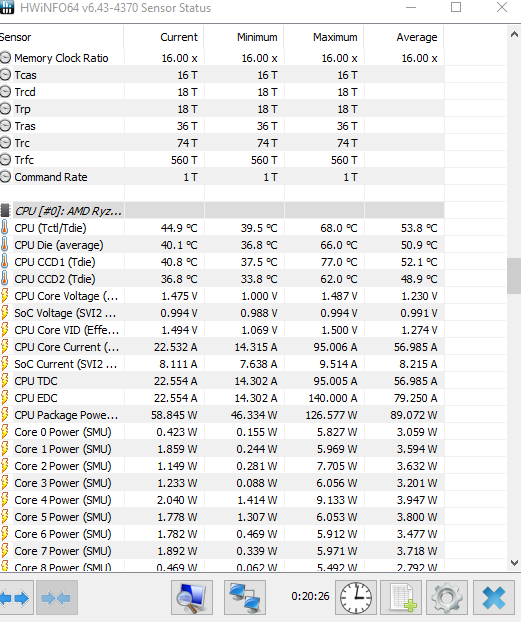Click the 77.0 °C maximum CCD1 value

[339, 262]
